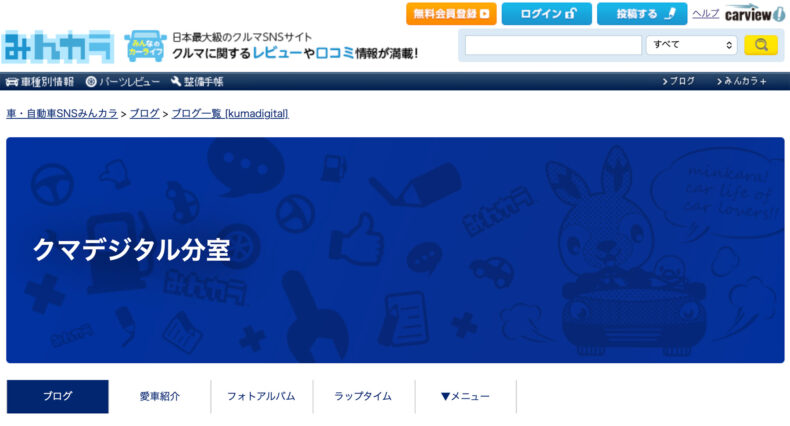This screenshot has height=426, width=790.
Task: Click the yellow magnifier search button
Action: (760, 45)
